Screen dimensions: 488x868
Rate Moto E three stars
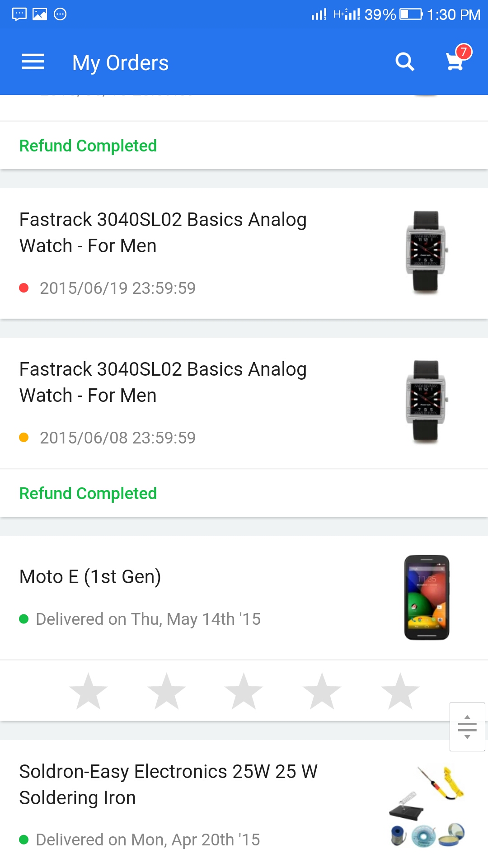[244, 691]
